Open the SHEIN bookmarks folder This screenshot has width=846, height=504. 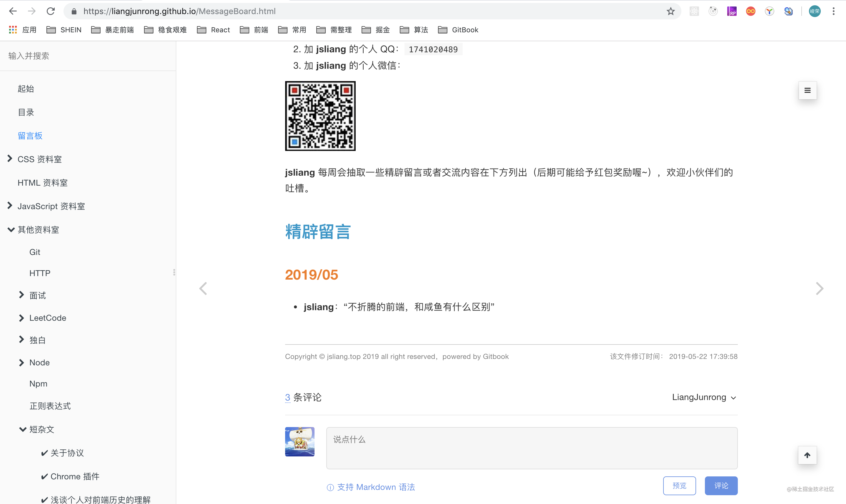tap(64, 30)
